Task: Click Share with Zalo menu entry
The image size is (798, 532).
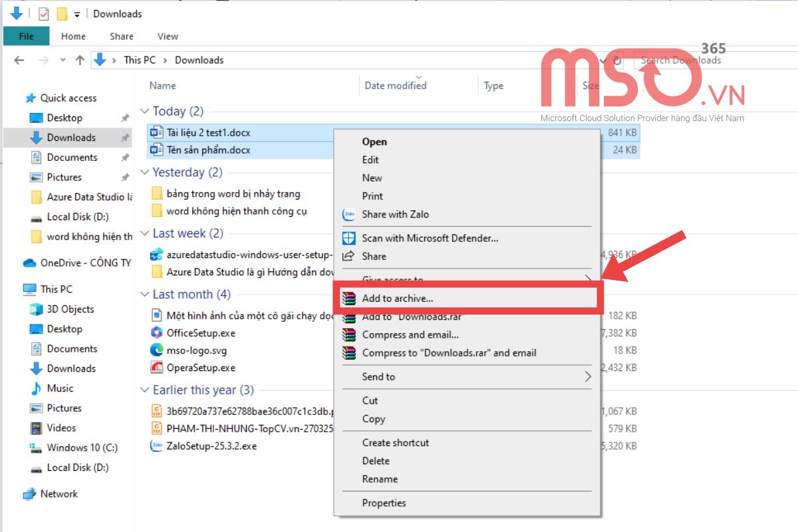Action: pos(395,214)
